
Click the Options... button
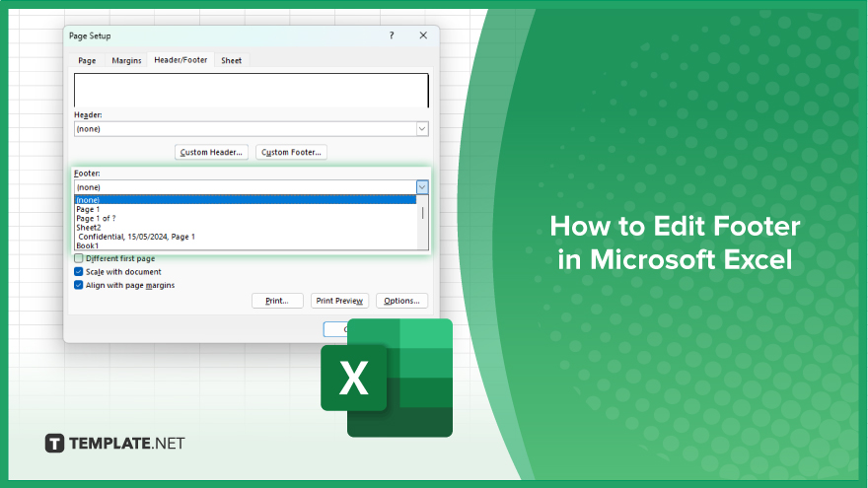point(401,301)
